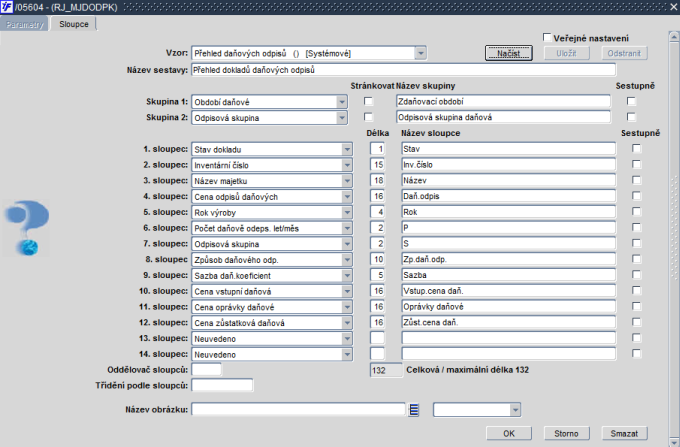
Task: Click the vertical scrollbar up arrow
Action: [674, 37]
